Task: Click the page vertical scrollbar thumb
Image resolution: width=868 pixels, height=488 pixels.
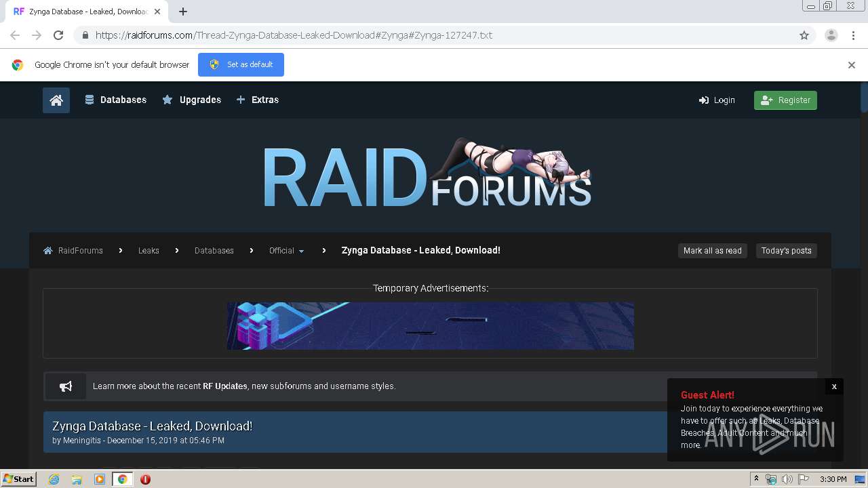Action: 864,96
